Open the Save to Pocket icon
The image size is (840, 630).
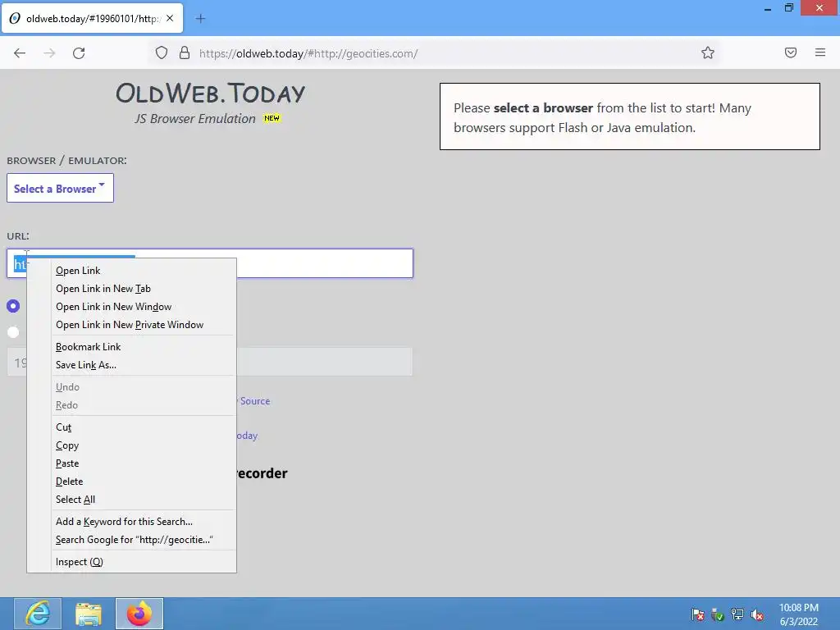tap(791, 52)
